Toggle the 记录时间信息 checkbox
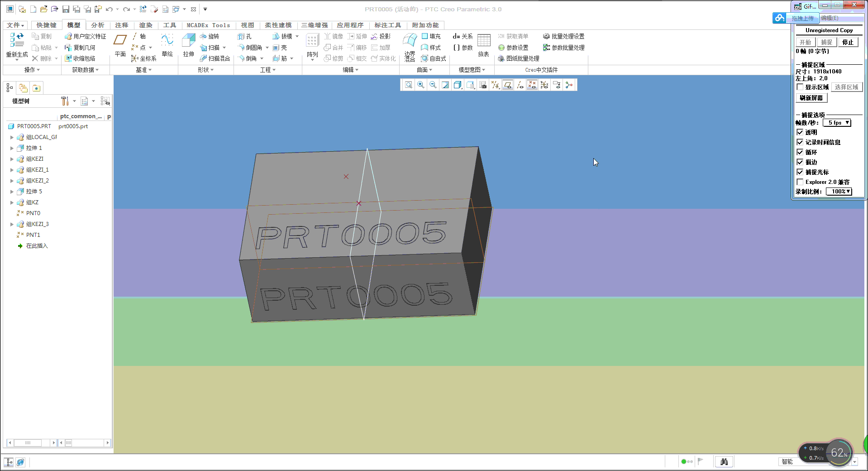868x471 pixels. (x=800, y=142)
